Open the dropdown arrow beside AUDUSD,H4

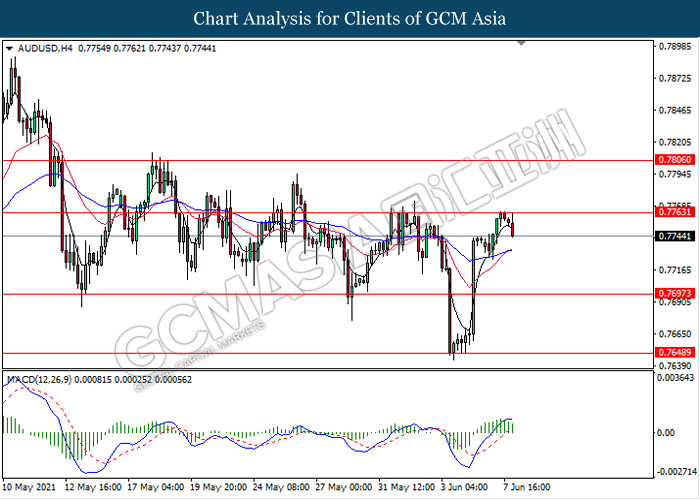(9, 48)
